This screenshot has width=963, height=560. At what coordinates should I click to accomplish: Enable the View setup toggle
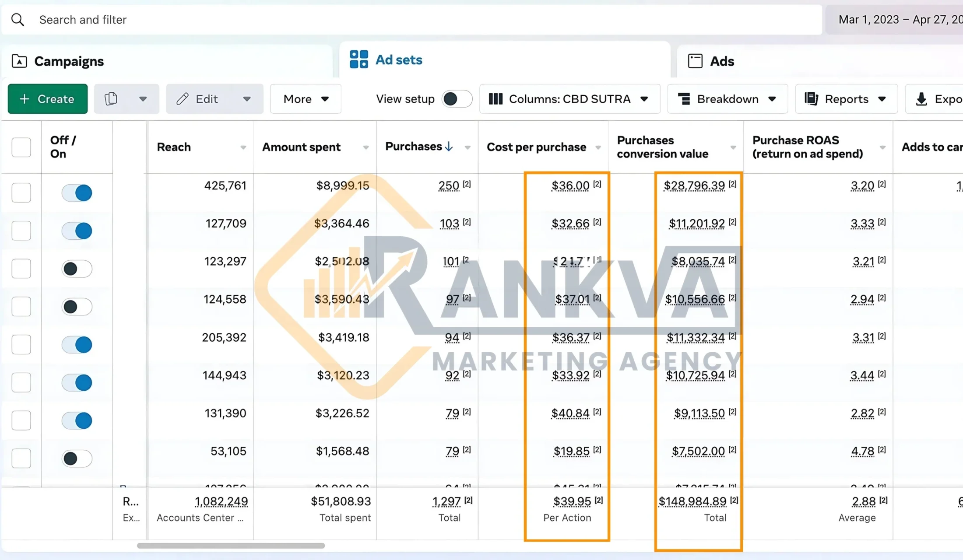tap(456, 99)
